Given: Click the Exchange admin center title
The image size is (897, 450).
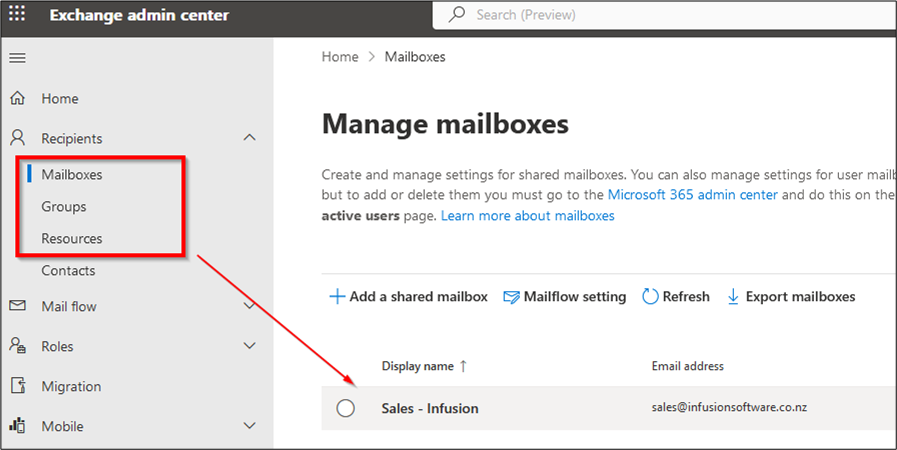Looking at the screenshot, I should pyautogui.click(x=139, y=15).
